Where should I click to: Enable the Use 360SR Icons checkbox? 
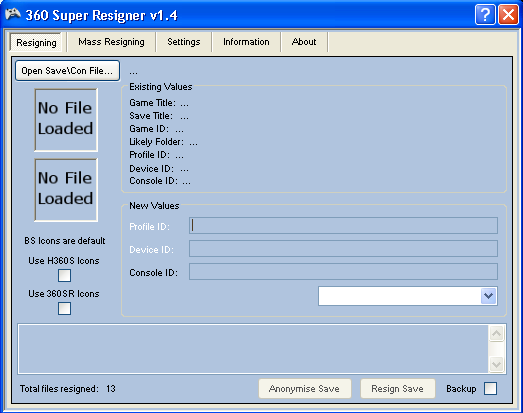click(x=64, y=309)
